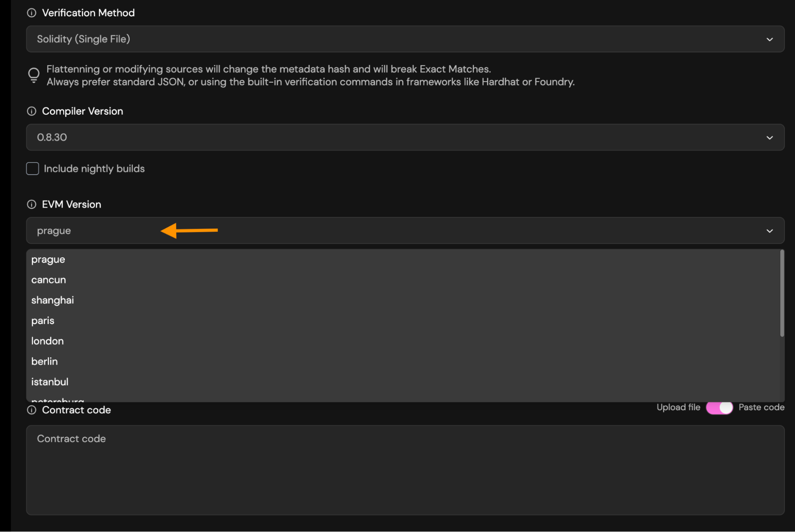Click the lightbulb tip icon

(x=34, y=75)
